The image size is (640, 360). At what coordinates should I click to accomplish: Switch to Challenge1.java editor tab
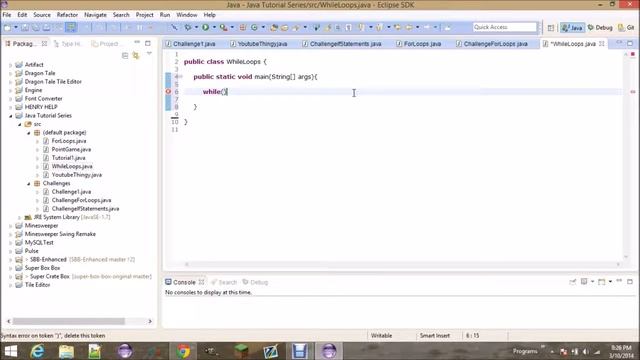pyautogui.click(x=191, y=44)
